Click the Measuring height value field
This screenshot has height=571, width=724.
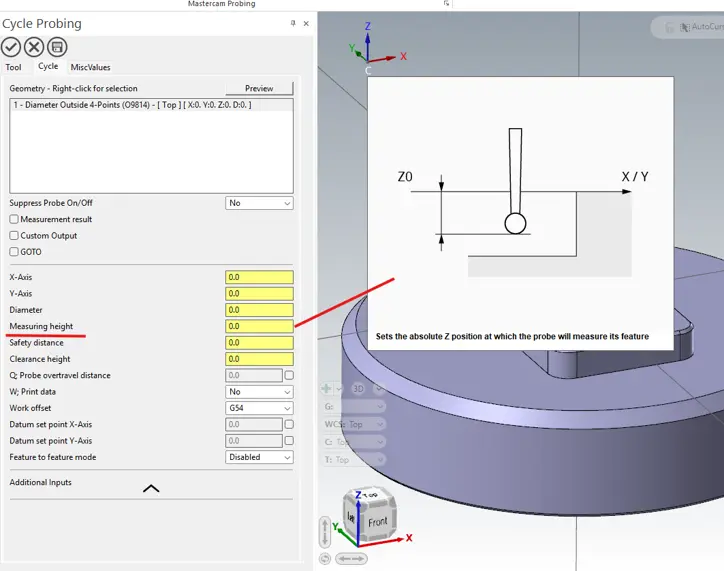point(259,326)
